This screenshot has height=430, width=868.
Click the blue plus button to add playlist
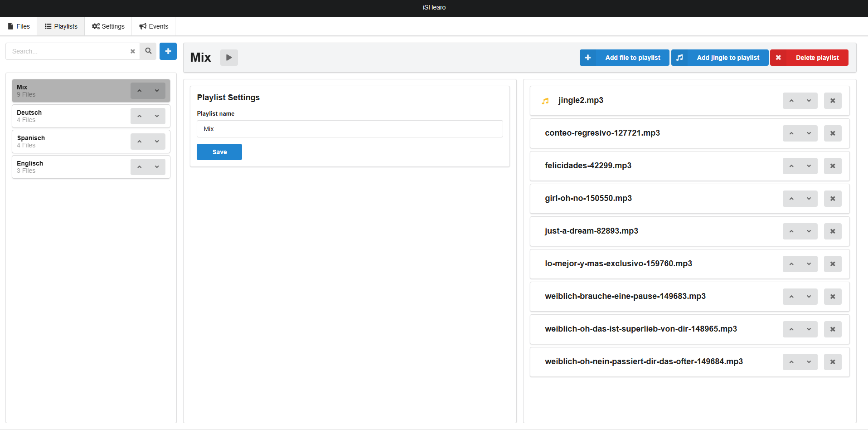[x=168, y=51]
